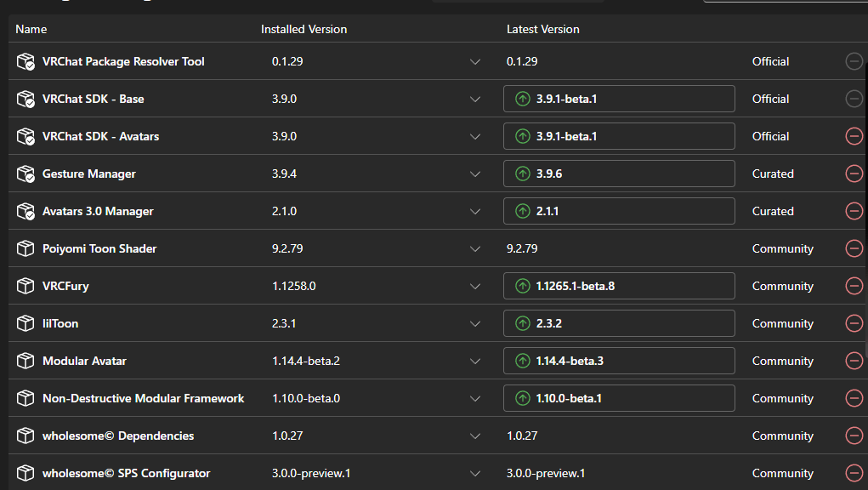Open version dropdown for VRChat SDK - Avatars
Screen dimensions: 868x490
(x=475, y=137)
